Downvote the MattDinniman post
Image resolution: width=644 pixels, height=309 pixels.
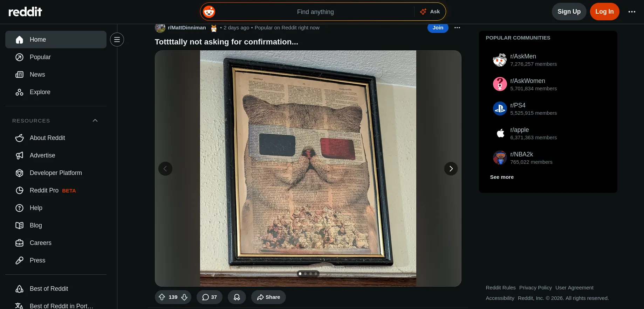[184, 297]
